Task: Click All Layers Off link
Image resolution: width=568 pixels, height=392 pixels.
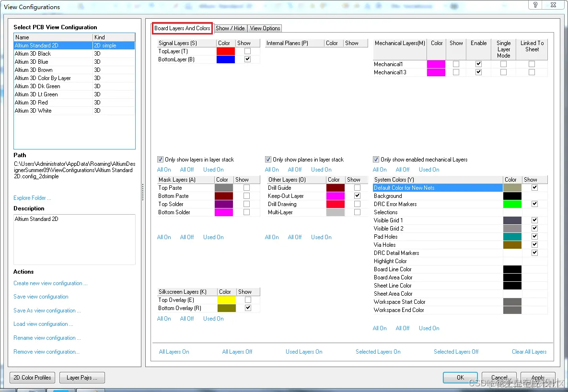Action: pos(237,352)
